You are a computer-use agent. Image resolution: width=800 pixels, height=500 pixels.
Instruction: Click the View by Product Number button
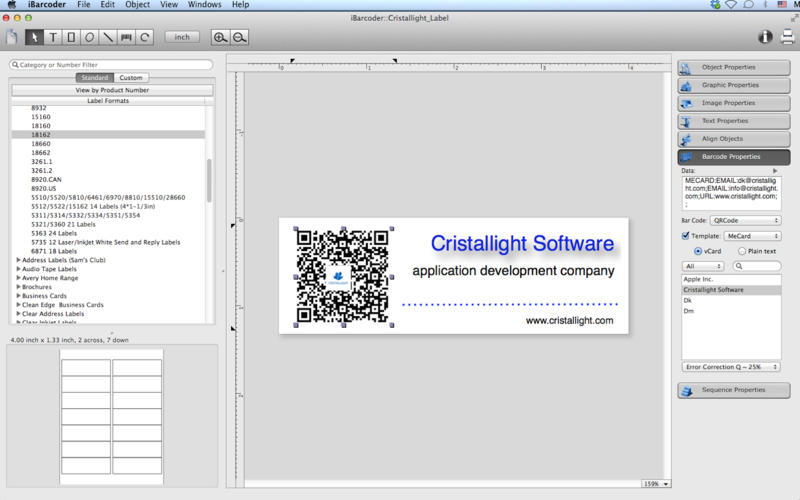(112, 90)
